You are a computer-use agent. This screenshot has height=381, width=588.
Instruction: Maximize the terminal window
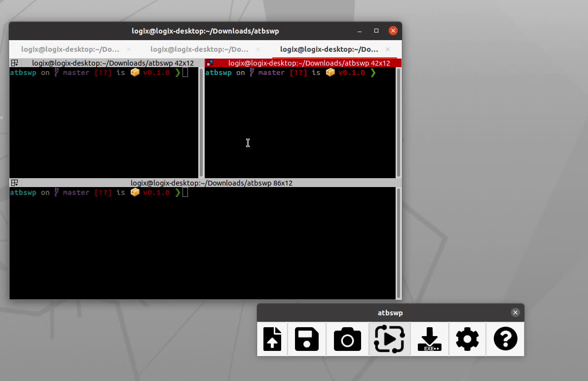click(x=376, y=31)
